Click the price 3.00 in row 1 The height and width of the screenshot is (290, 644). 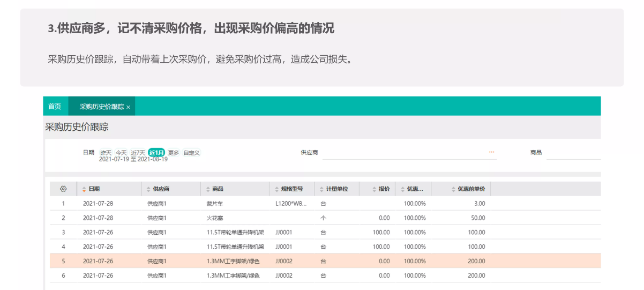[480, 204]
